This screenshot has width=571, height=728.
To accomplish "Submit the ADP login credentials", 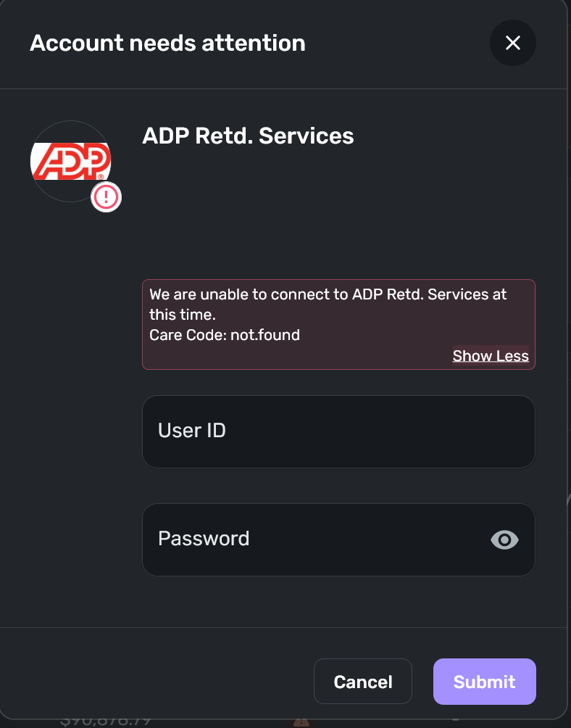I will pyautogui.click(x=484, y=682).
